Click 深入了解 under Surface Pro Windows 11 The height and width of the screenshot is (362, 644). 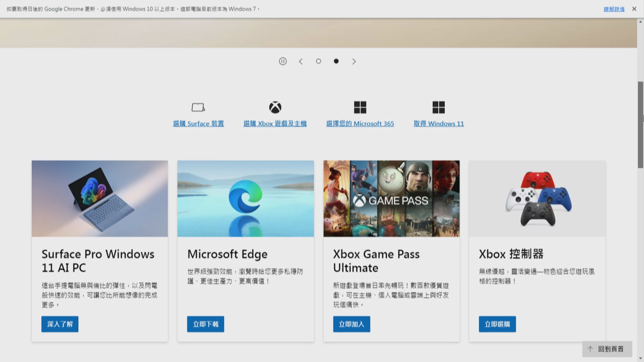(60, 324)
